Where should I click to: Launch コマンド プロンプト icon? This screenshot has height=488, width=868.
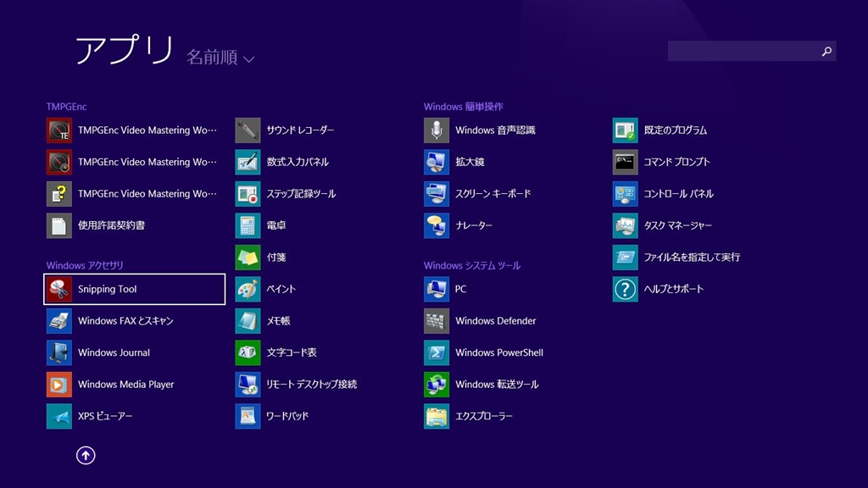tap(626, 162)
